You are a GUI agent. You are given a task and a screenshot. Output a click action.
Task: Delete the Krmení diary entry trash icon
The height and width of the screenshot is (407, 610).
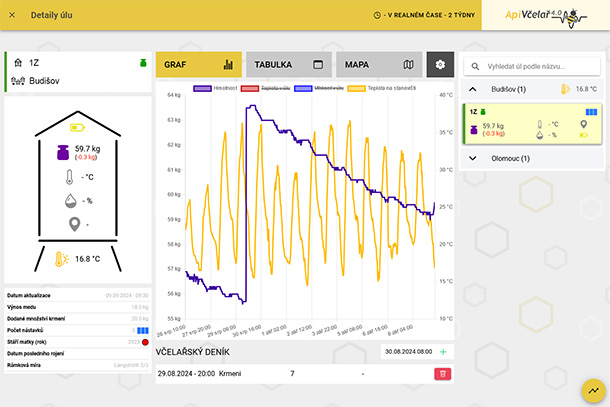(x=443, y=374)
